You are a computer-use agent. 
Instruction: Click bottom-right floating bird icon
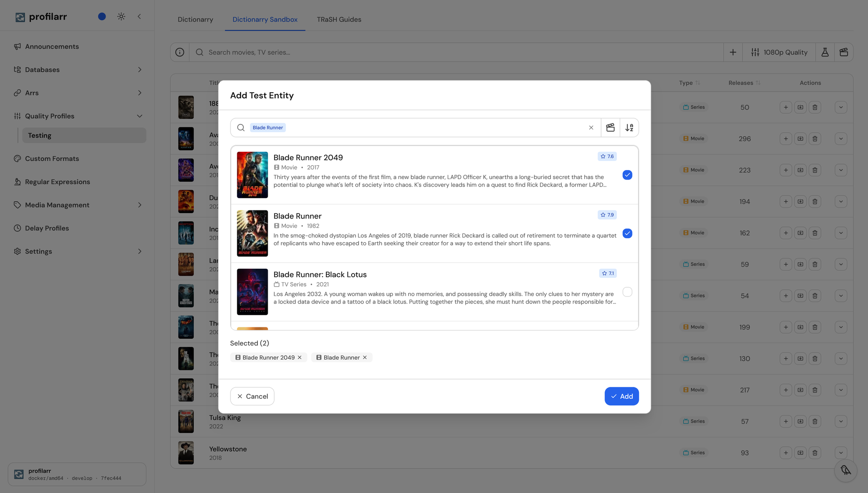tap(845, 470)
